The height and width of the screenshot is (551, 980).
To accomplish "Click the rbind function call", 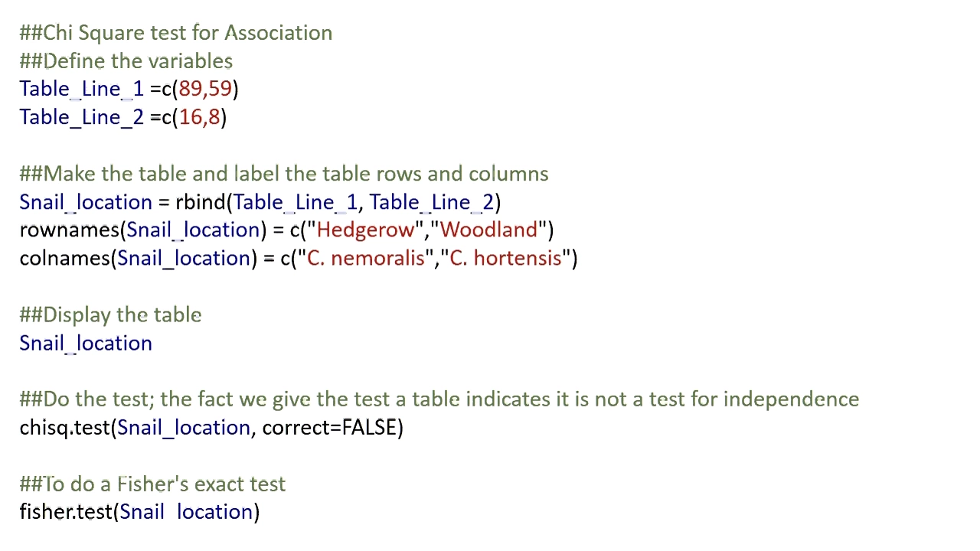I will (x=338, y=202).
